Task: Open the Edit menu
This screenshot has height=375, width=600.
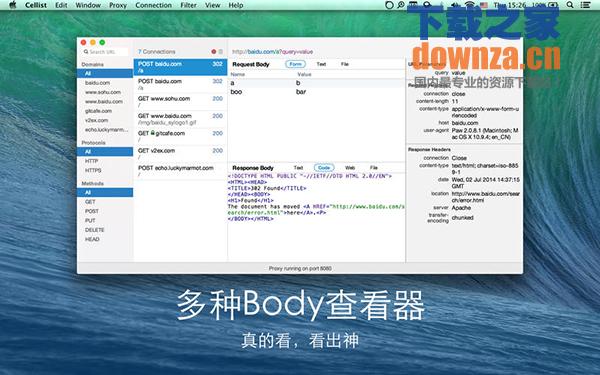Action: [x=61, y=5]
